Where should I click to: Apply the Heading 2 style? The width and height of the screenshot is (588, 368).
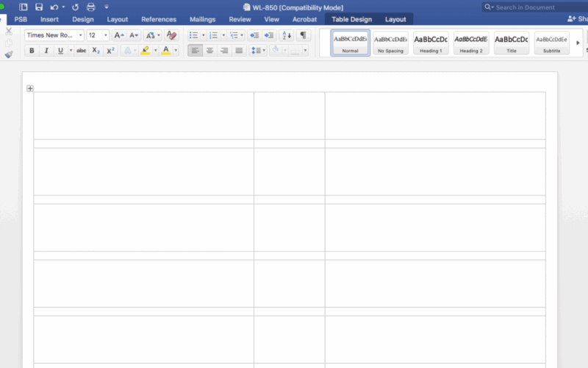click(x=471, y=43)
